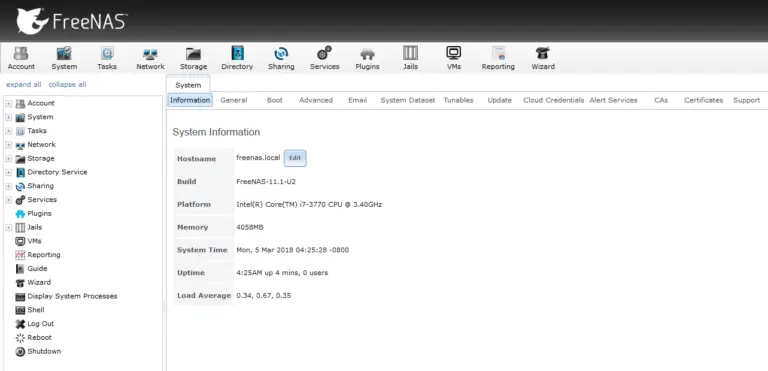Expand the Jails tree node
This screenshot has height=371, width=768.
coord(9,227)
